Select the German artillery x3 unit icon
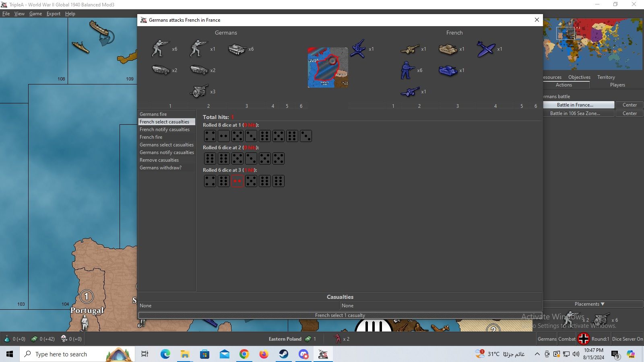This screenshot has width=644, height=362. [x=199, y=91]
